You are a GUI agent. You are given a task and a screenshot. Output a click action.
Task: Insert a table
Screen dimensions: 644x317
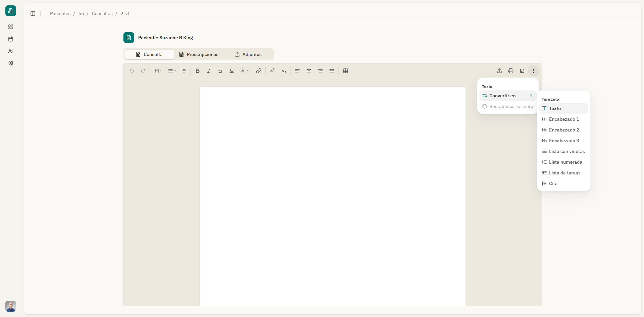pyautogui.click(x=345, y=71)
